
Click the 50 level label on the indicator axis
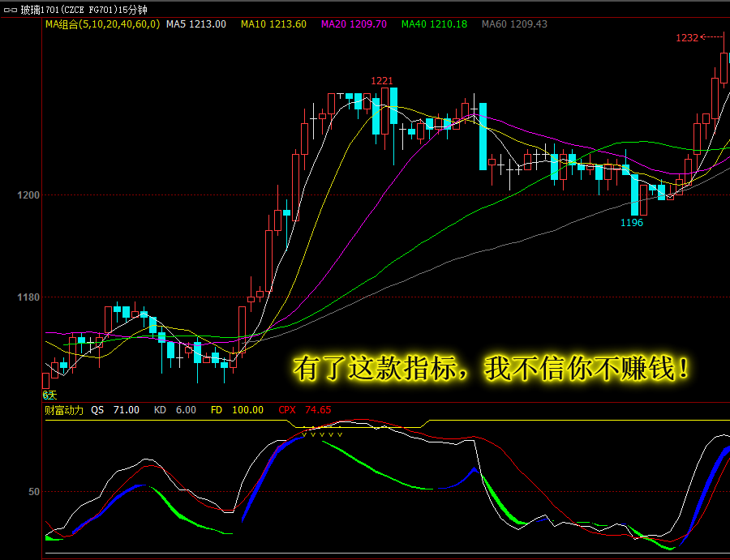point(34,492)
